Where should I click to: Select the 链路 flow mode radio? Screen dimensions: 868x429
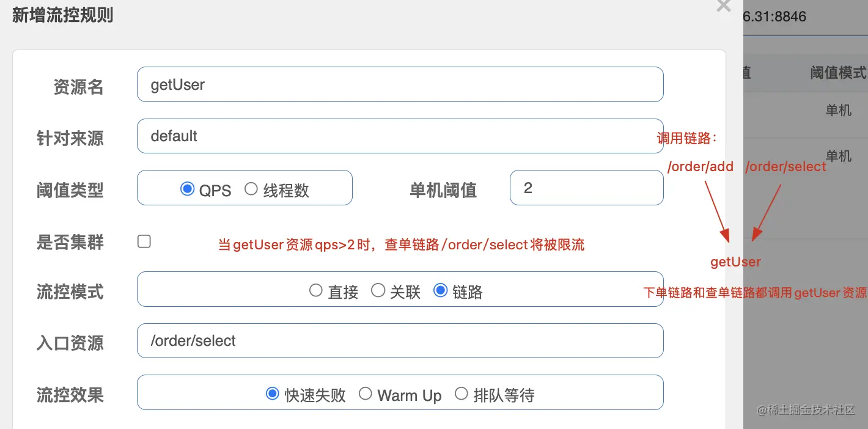click(440, 291)
